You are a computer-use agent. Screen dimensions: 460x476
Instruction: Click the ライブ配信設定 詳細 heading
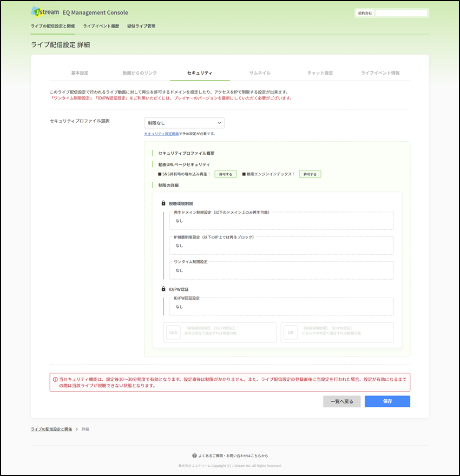(61, 44)
